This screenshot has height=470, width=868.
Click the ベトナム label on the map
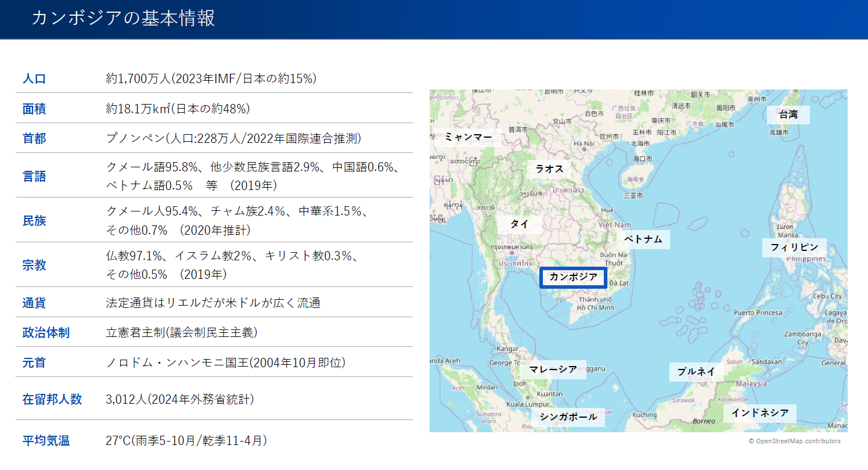pyautogui.click(x=643, y=239)
